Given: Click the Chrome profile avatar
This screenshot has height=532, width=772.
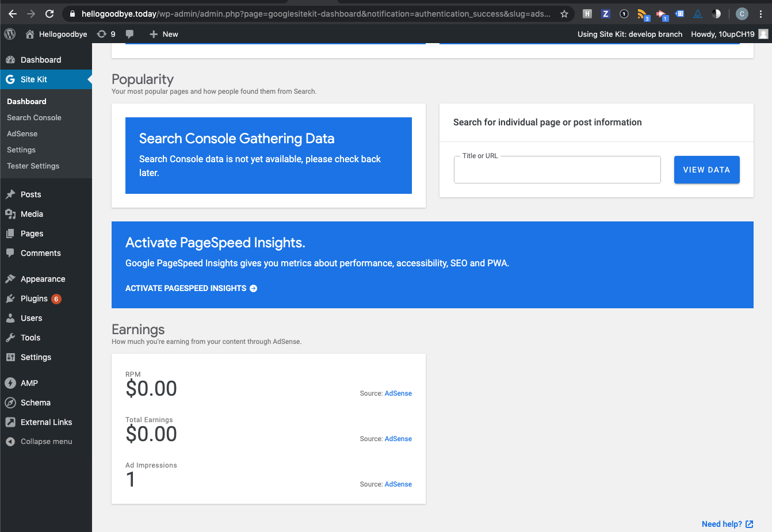Looking at the screenshot, I should [742, 13].
